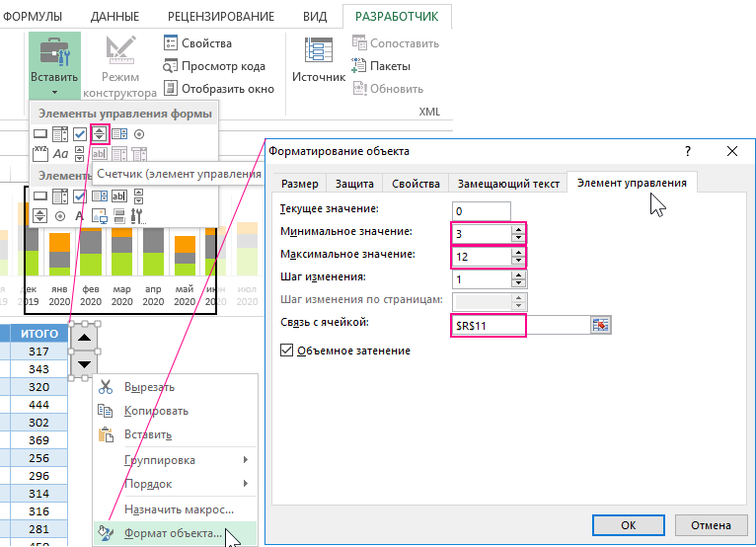
Task: Click the highlighted form controls checkbox icon
Action: tap(80, 134)
